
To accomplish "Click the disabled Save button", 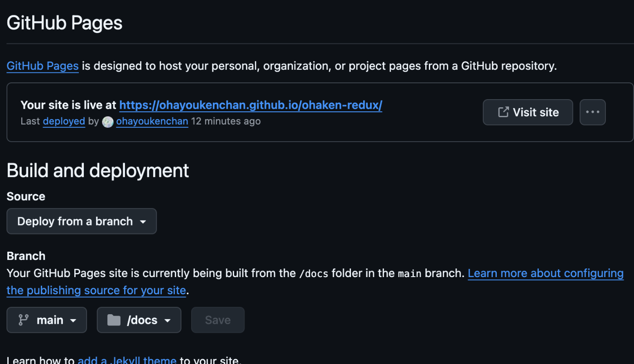I will coord(218,320).
